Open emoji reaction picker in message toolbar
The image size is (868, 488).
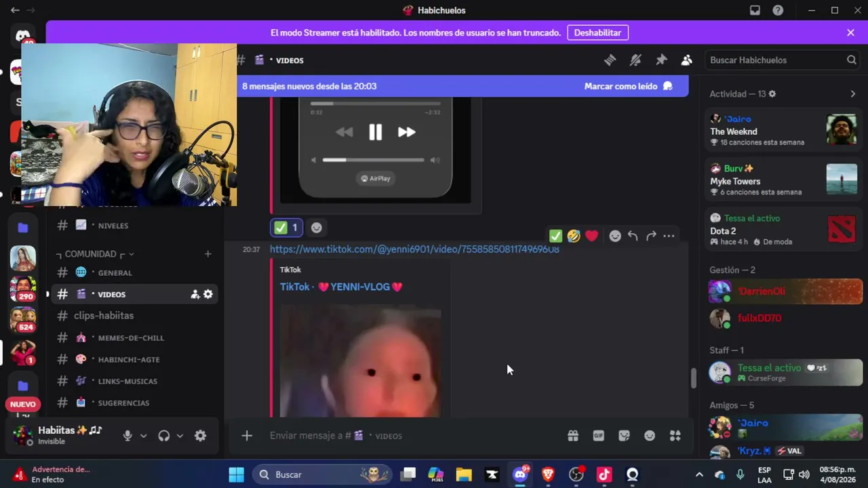[x=615, y=236]
